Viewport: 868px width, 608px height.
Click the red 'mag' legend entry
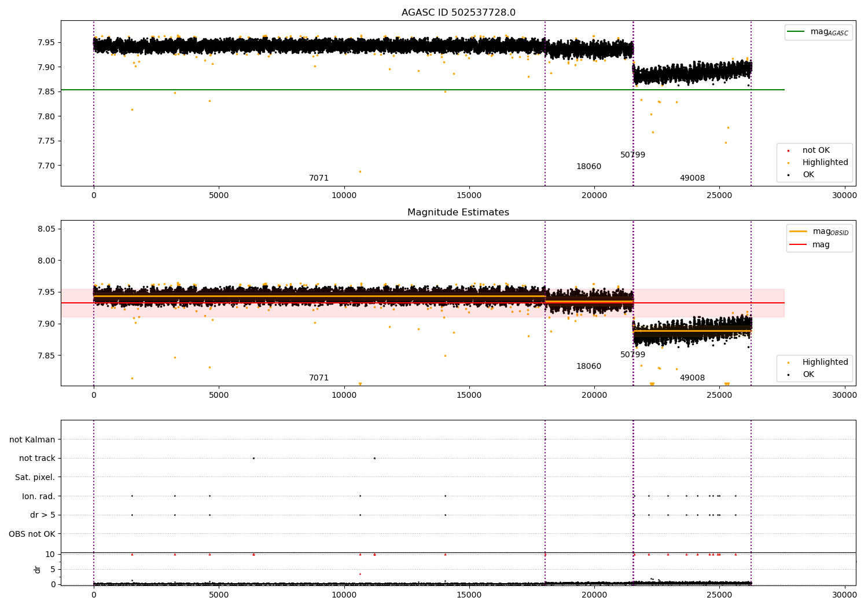810,245
